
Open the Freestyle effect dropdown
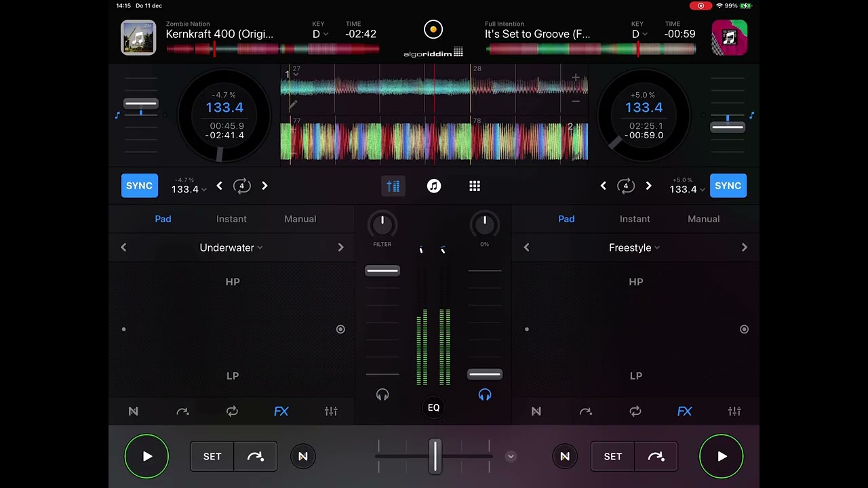[635, 248]
